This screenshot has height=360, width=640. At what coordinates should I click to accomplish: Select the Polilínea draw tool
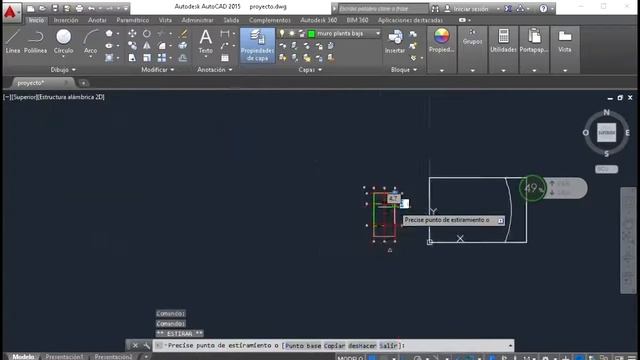pos(36,41)
